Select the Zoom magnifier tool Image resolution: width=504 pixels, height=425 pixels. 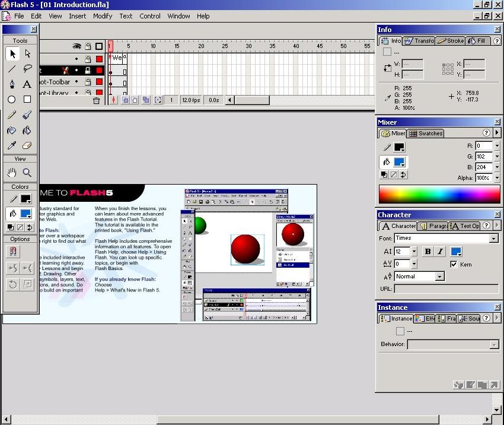[x=27, y=173]
